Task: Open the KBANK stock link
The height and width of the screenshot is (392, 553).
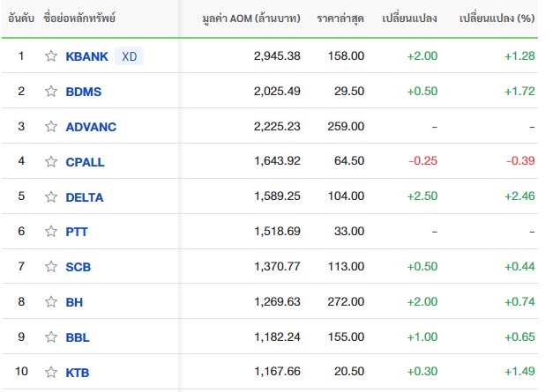Action: [x=87, y=56]
